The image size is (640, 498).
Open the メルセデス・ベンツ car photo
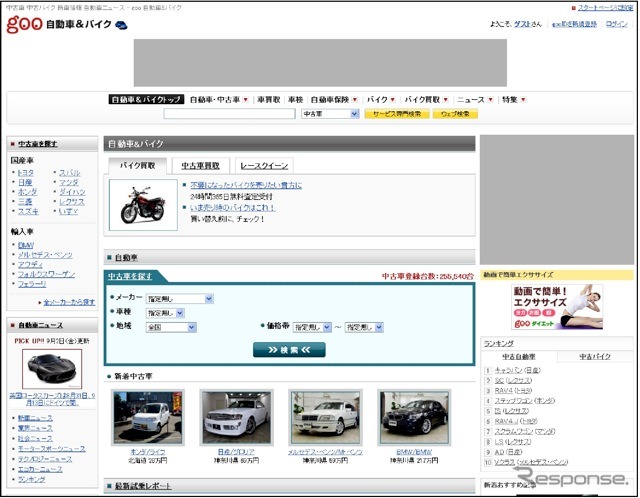(325, 417)
